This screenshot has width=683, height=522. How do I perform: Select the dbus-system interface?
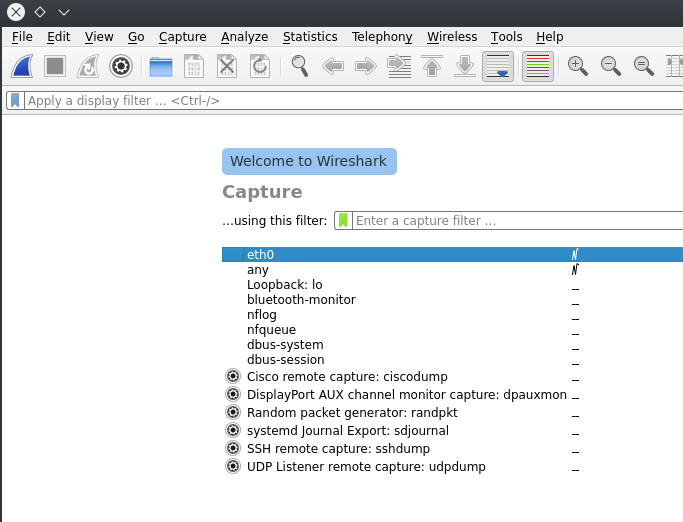[x=453, y=345]
